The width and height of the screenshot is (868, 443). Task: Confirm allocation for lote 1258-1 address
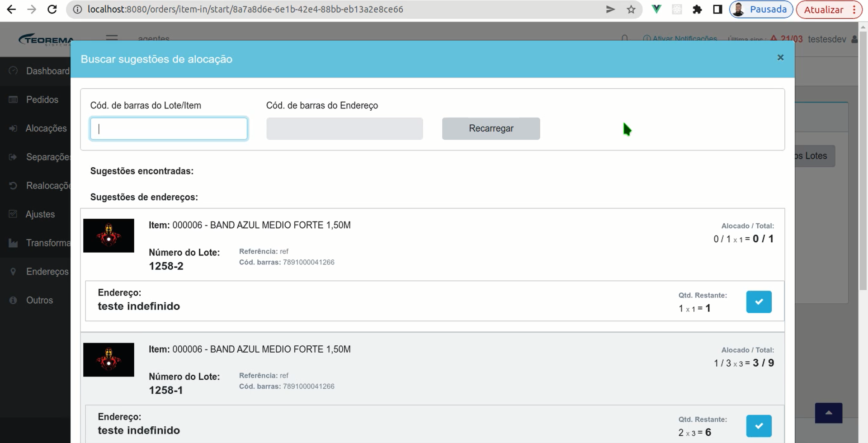click(x=759, y=426)
